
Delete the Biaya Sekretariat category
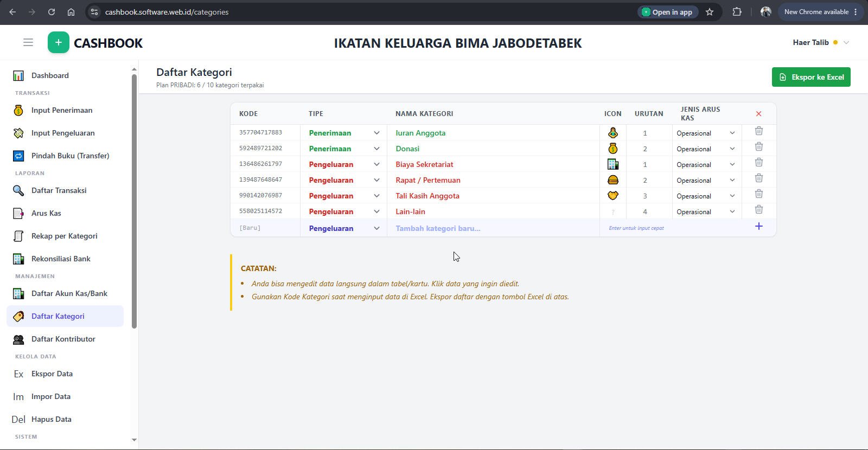[x=759, y=163]
